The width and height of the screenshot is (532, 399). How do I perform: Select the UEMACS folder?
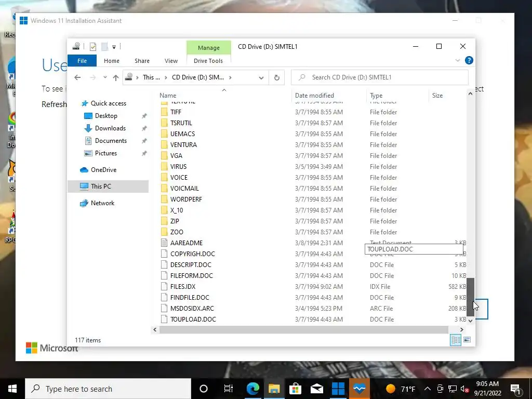(182, 134)
